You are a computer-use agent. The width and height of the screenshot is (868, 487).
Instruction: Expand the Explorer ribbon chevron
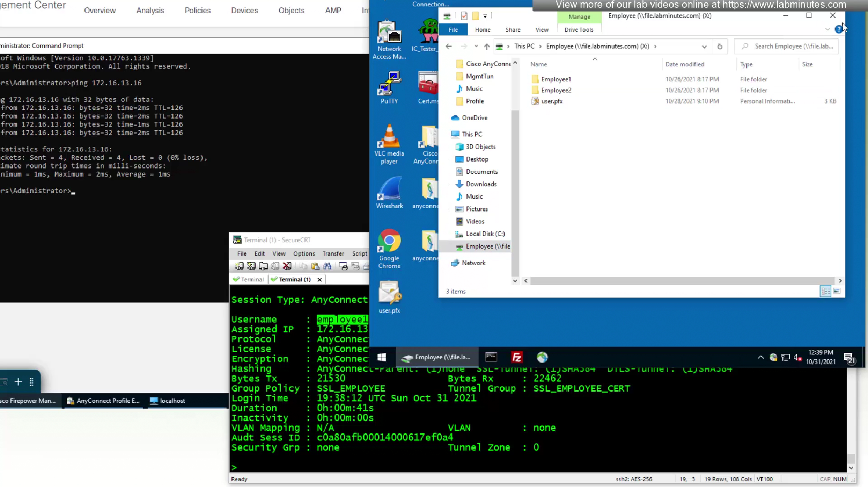[827, 29]
